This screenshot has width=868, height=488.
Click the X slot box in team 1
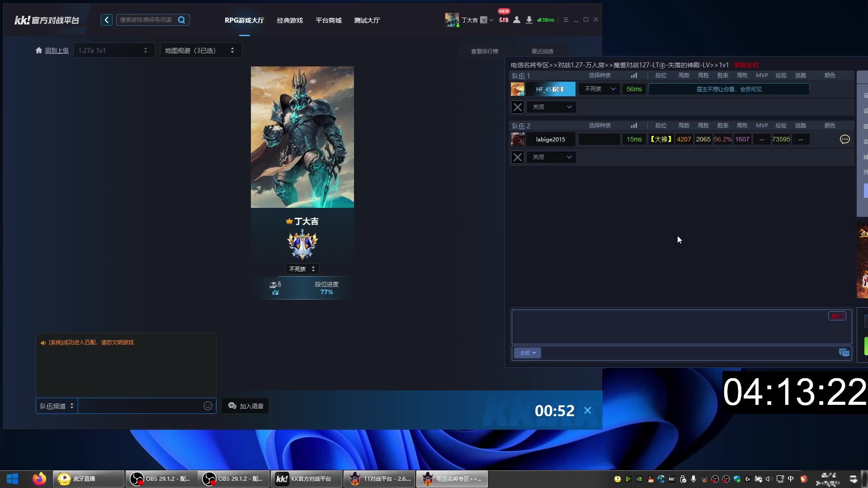[x=518, y=107]
